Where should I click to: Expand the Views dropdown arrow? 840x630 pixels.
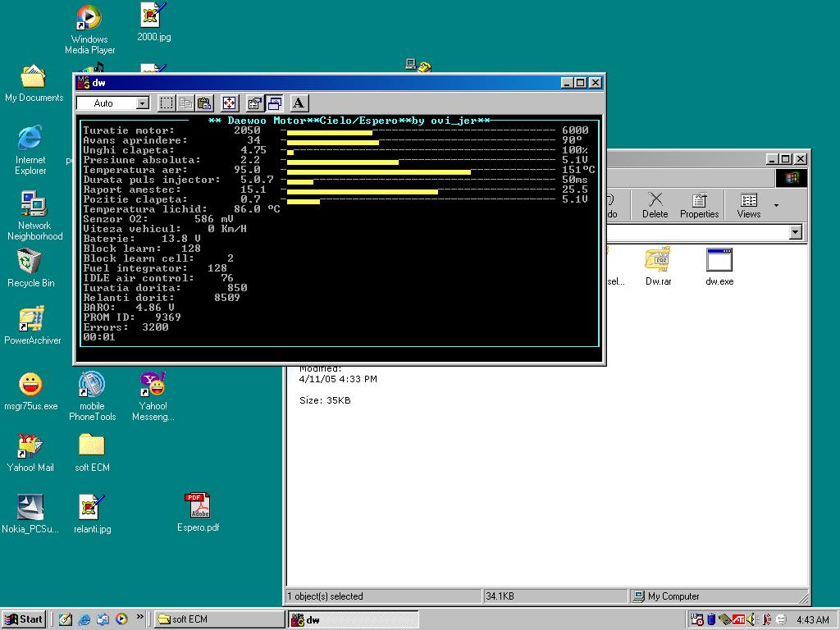(776, 204)
